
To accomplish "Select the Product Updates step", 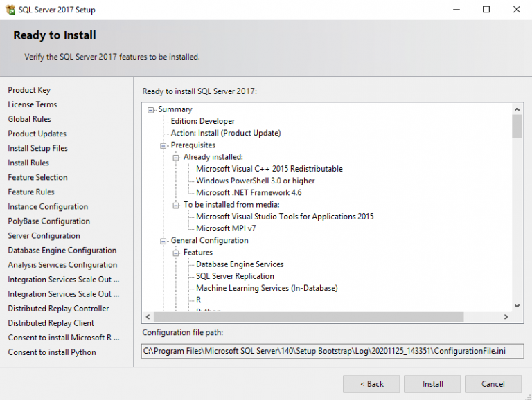I will pyautogui.click(x=37, y=134).
